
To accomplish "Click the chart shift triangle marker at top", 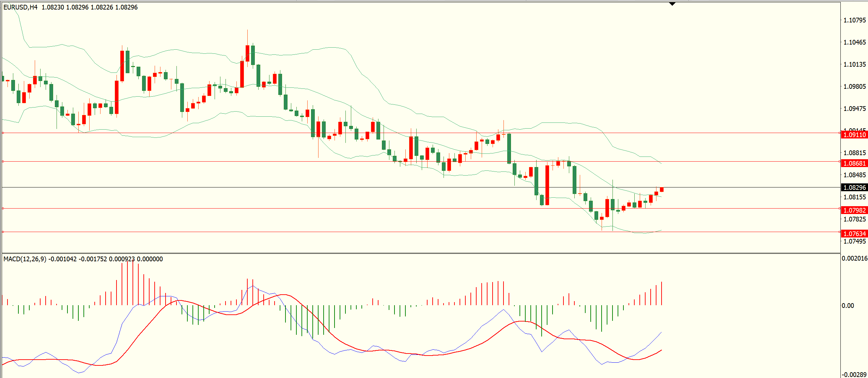I will 672,4.
